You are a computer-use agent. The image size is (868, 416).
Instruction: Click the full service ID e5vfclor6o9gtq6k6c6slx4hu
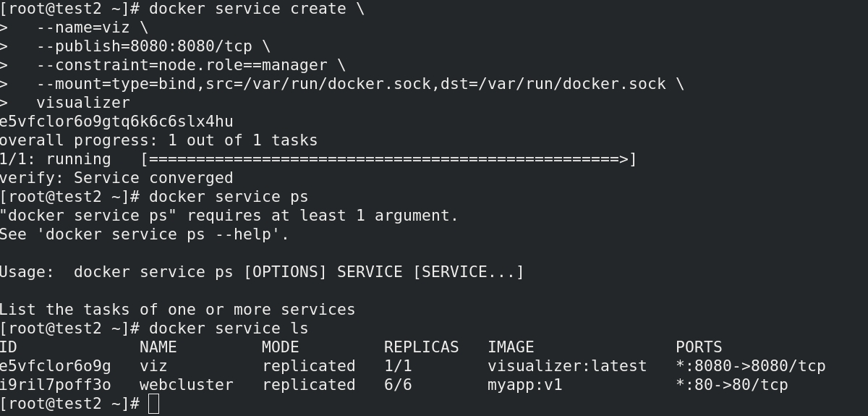[116, 122]
